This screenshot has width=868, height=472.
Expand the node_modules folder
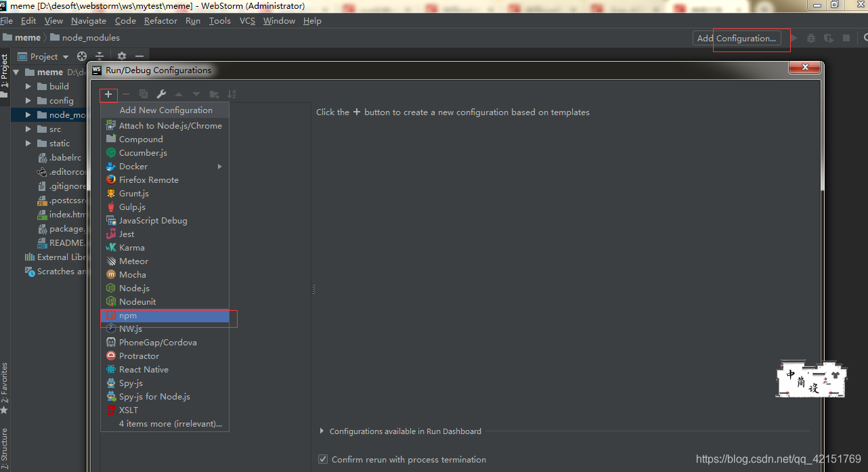coord(28,115)
